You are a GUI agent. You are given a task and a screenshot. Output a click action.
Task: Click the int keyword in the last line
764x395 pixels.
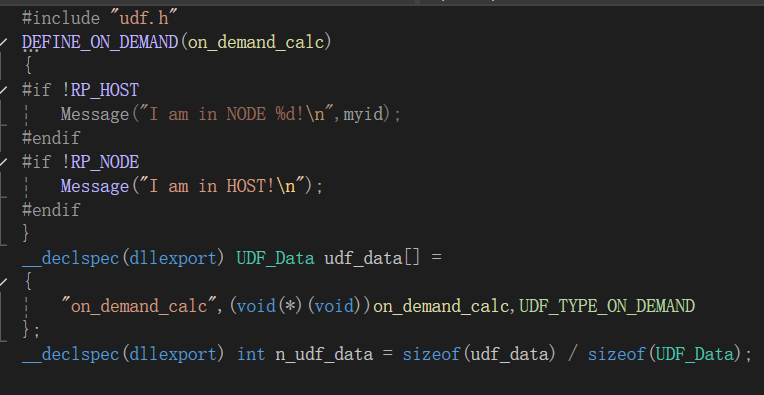coord(251,354)
